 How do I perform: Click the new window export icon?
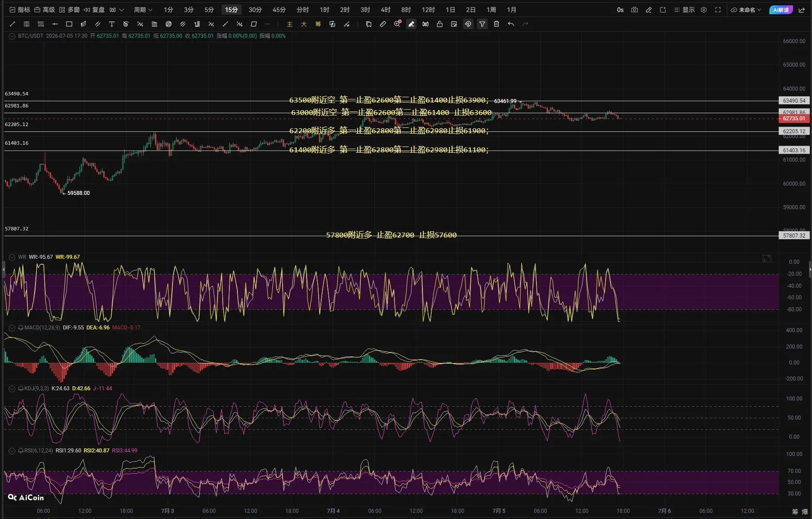pos(663,10)
